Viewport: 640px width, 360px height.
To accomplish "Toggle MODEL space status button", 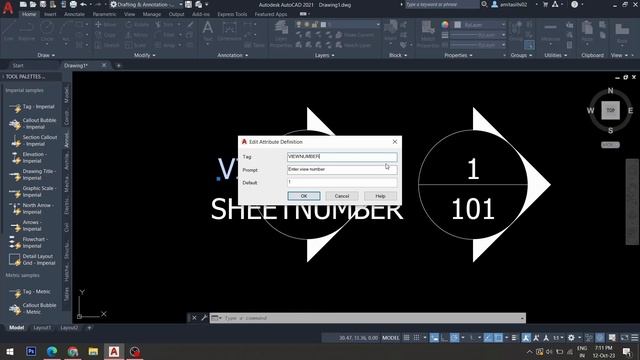I will point(391,338).
